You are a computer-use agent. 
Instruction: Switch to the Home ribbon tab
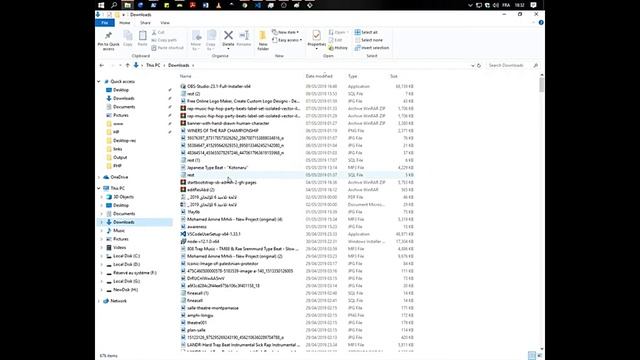(125, 23)
